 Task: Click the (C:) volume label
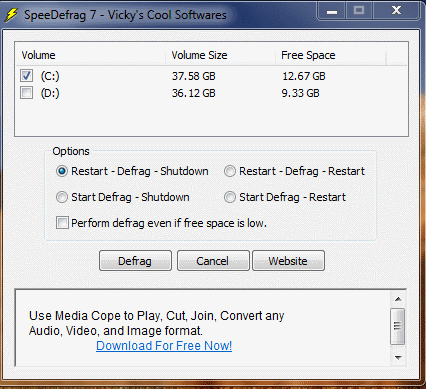click(x=50, y=76)
